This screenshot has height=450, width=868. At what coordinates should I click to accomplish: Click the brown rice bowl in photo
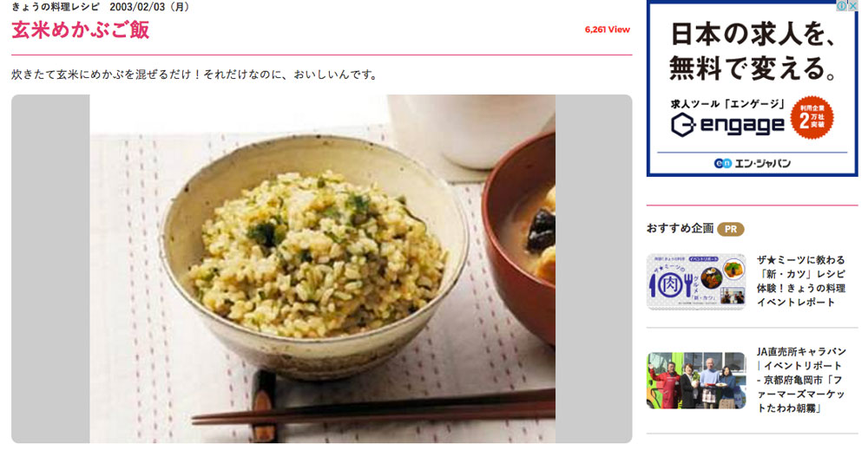click(314, 256)
